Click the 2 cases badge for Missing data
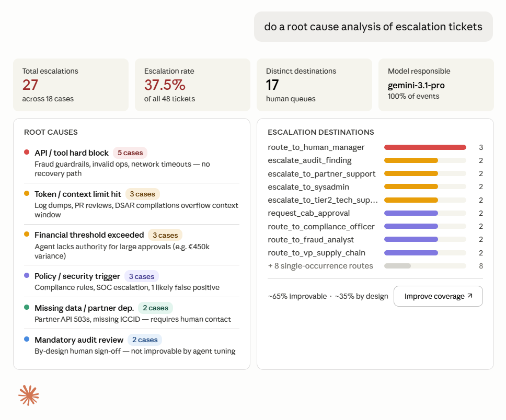The image size is (506, 420). click(156, 308)
